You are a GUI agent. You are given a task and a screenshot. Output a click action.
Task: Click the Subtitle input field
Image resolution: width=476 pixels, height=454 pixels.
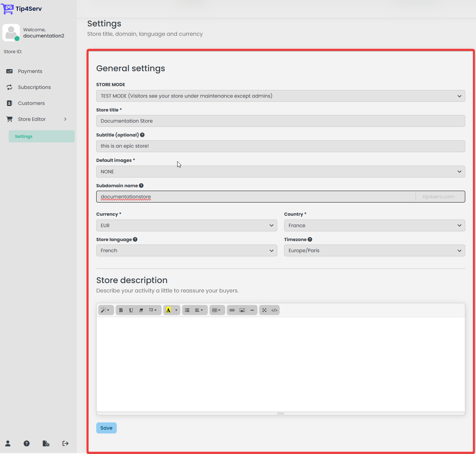281,146
